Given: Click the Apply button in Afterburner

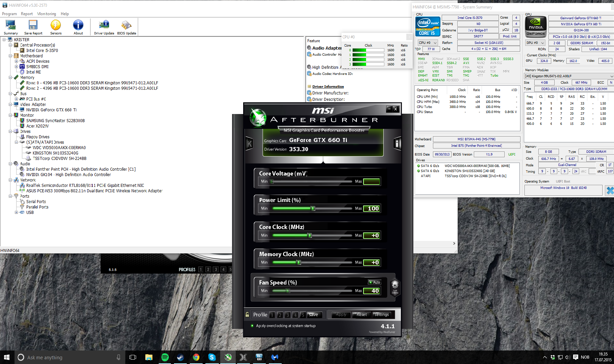Looking at the screenshot, I should 341,315.
